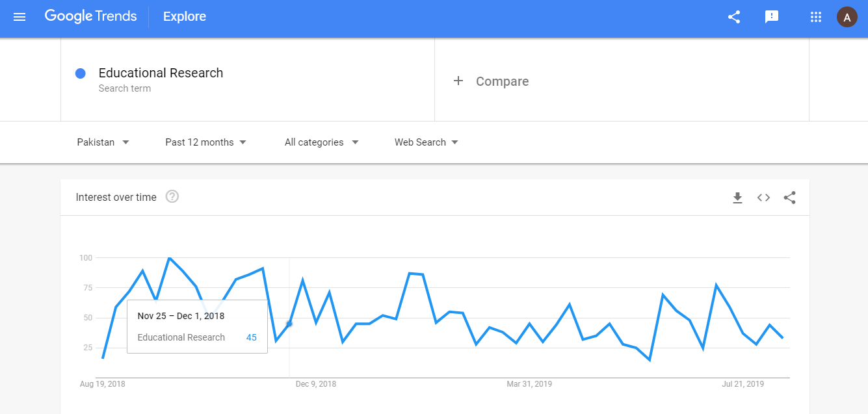Click the share icon in header
The image size is (868, 414).
(x=734, y=18)
